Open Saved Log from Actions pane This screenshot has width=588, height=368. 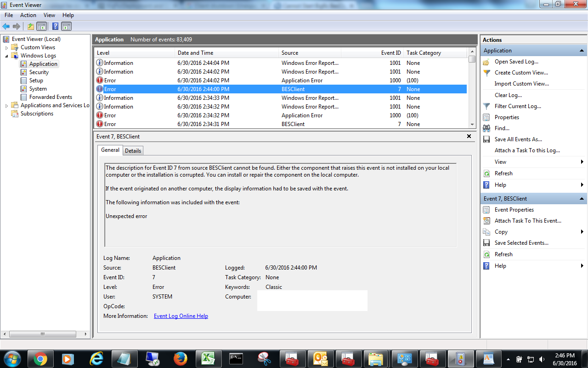516,62
